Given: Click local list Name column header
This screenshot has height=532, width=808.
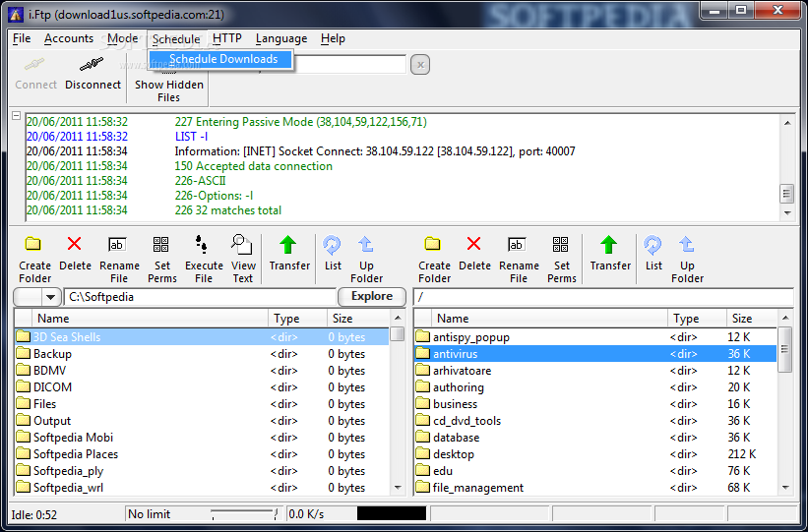Looking at the screenshot, I should [x=150, y=319].
